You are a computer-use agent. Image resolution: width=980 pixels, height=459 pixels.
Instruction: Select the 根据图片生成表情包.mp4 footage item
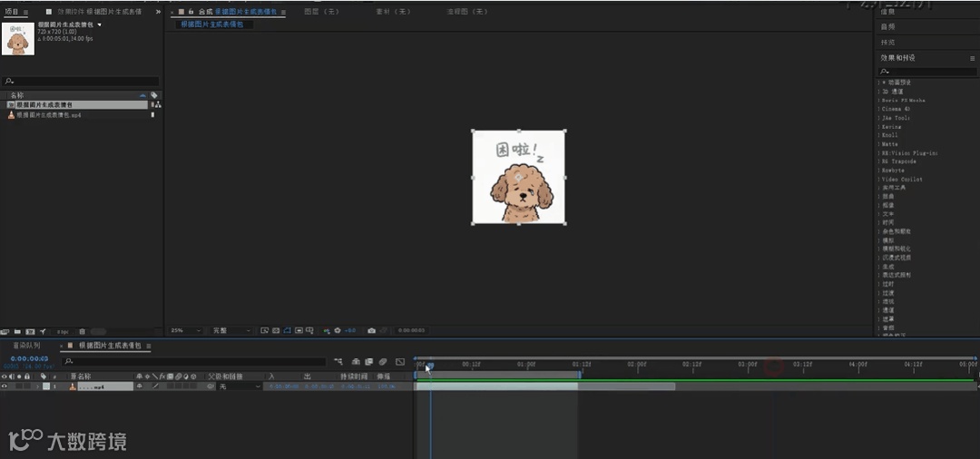point(48,115)
